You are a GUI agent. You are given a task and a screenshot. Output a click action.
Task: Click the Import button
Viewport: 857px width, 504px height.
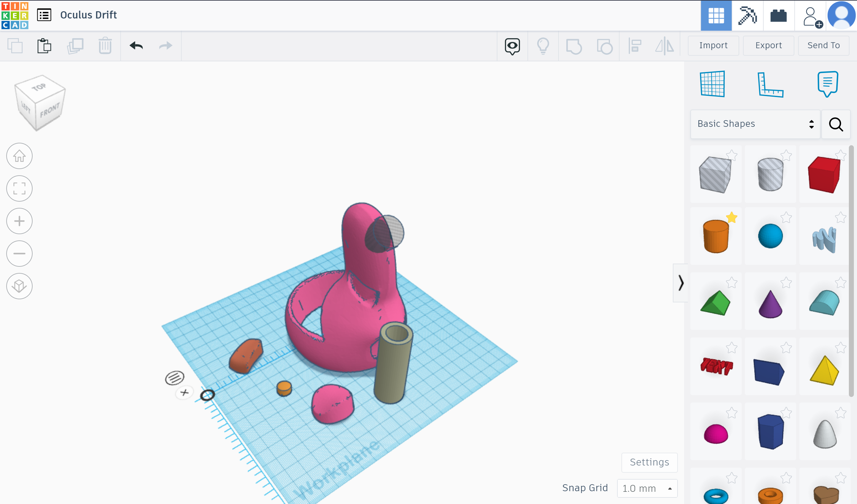click(714, 46)
